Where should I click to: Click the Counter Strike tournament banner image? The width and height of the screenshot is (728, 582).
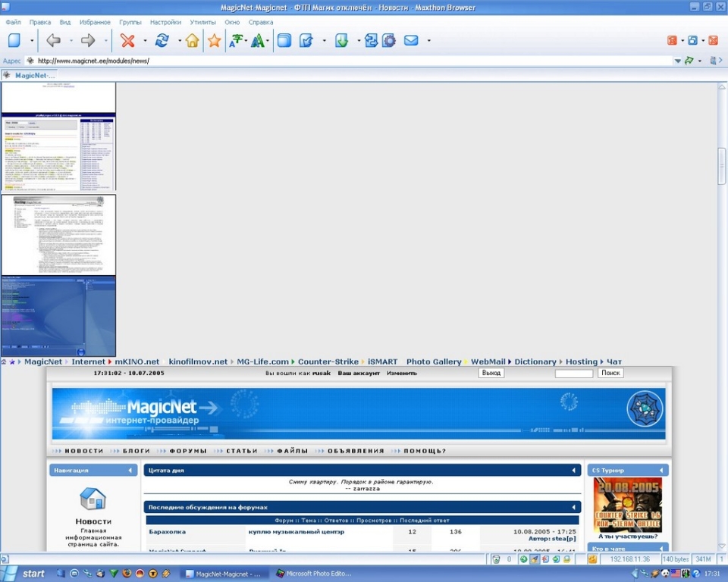628,505
